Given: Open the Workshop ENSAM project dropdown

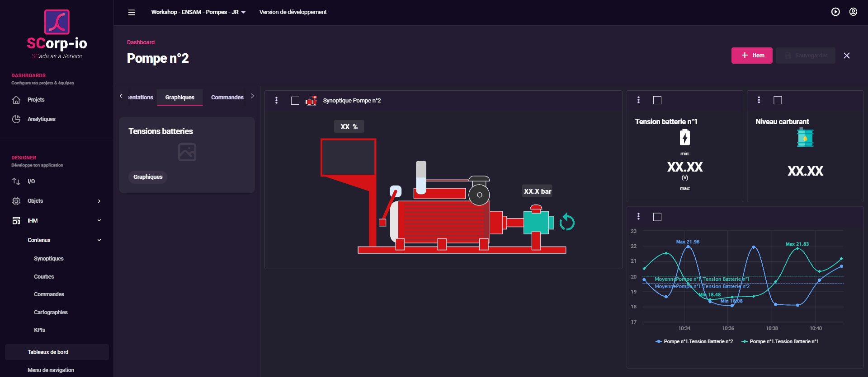Looking at the screenshot, I should pos(198,12).
